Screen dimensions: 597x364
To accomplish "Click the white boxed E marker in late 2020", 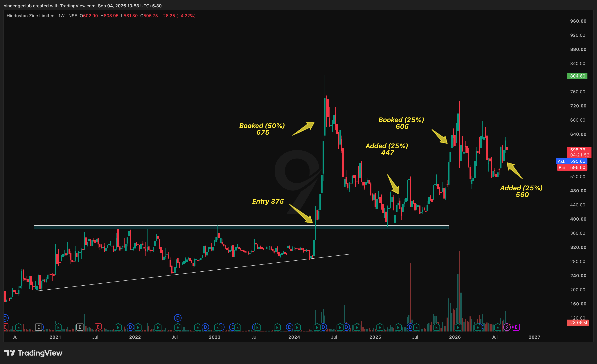I will click(x=39, y=327).
